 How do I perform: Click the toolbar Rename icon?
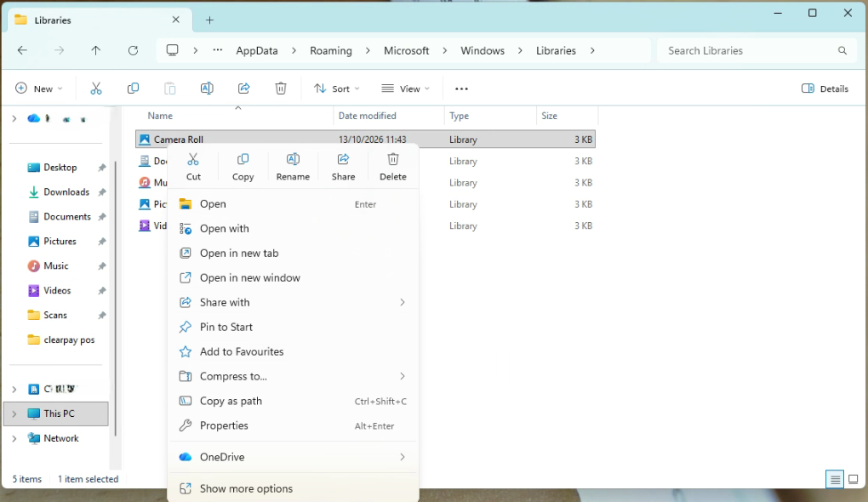click(207, 88)
